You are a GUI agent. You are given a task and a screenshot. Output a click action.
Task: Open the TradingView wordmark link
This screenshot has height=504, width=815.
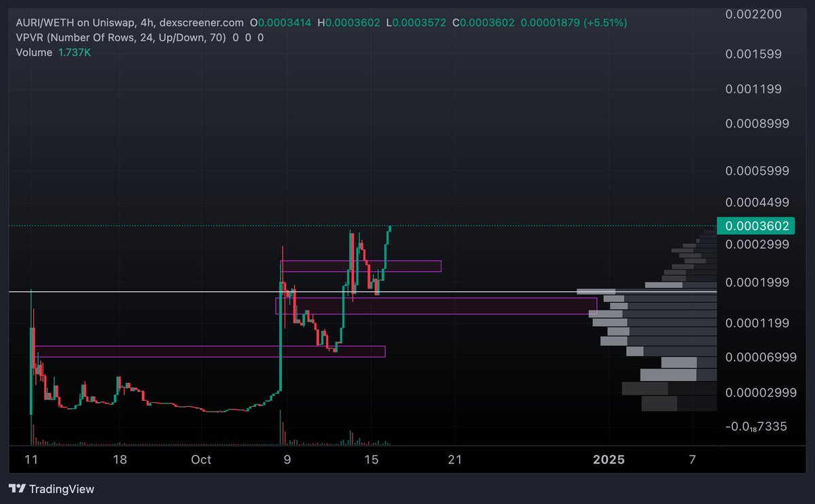(61, 489)
